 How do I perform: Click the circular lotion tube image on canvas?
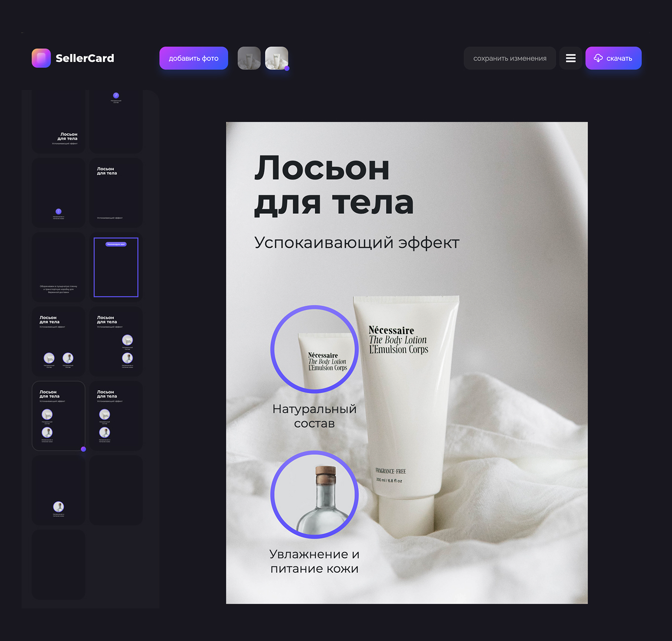coord(314,349)
